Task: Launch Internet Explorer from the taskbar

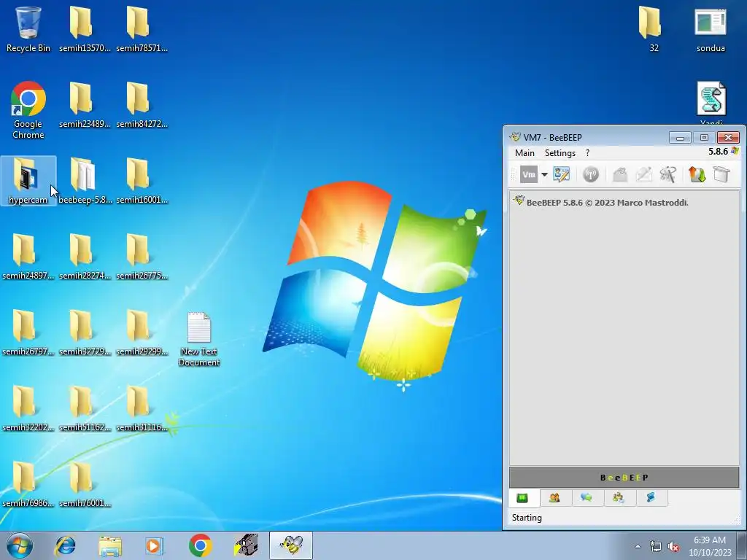Action: 65,545
